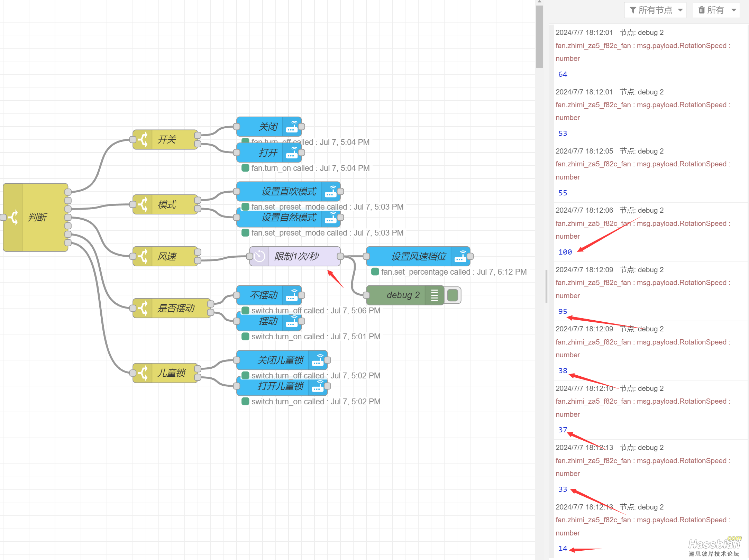Image resolution: width=749 pixels, height=560 pixels.
Task: Click the output port of 限制1次/秒 node
Action: 340,256
